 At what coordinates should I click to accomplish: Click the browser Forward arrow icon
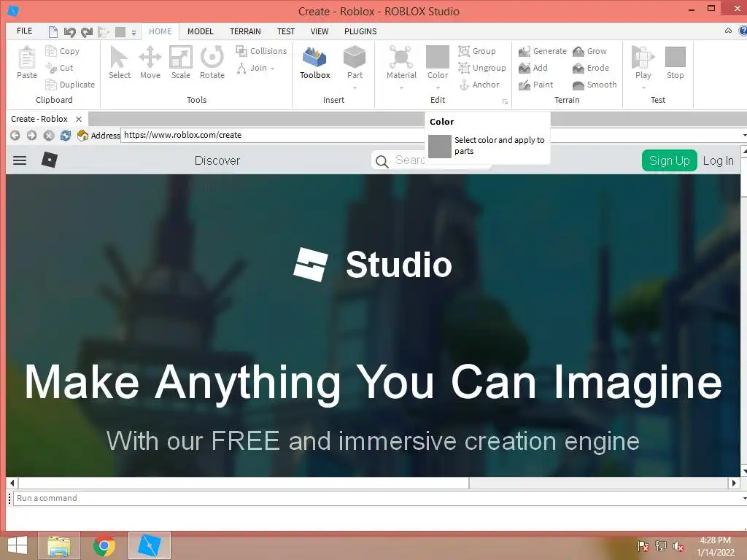tap(32, 135)
